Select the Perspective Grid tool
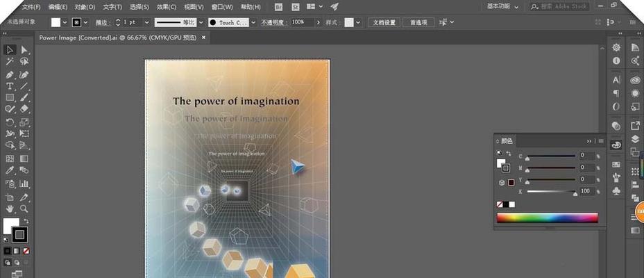 24,145
